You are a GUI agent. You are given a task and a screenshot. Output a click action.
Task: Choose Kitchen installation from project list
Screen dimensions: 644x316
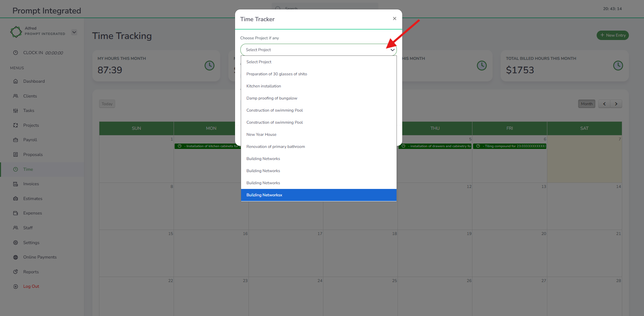tap(264, 86)
